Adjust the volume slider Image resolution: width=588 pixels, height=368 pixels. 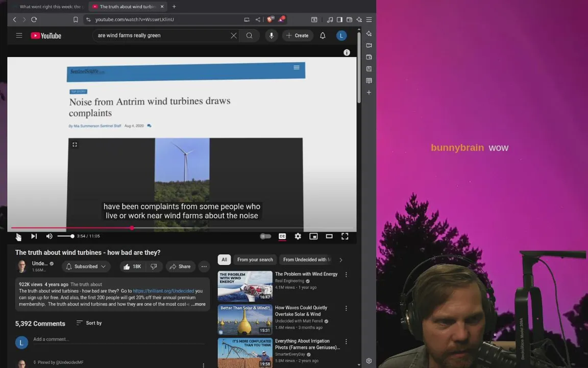point(66,236)
